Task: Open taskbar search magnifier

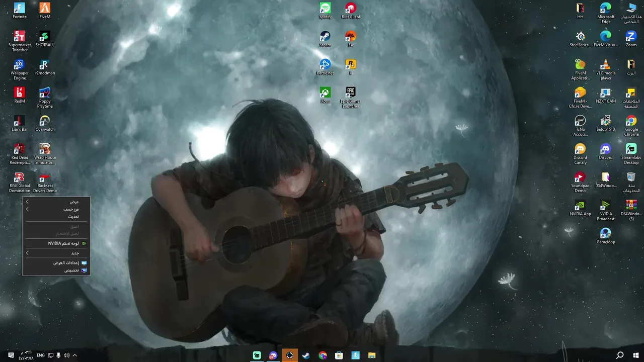Action: [x=620, y=355]
